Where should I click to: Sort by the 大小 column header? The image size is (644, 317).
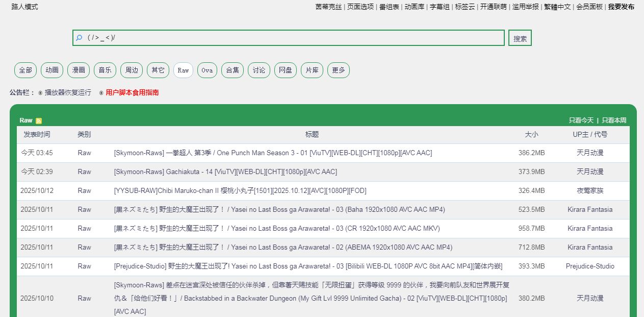[x=531, y=134]
